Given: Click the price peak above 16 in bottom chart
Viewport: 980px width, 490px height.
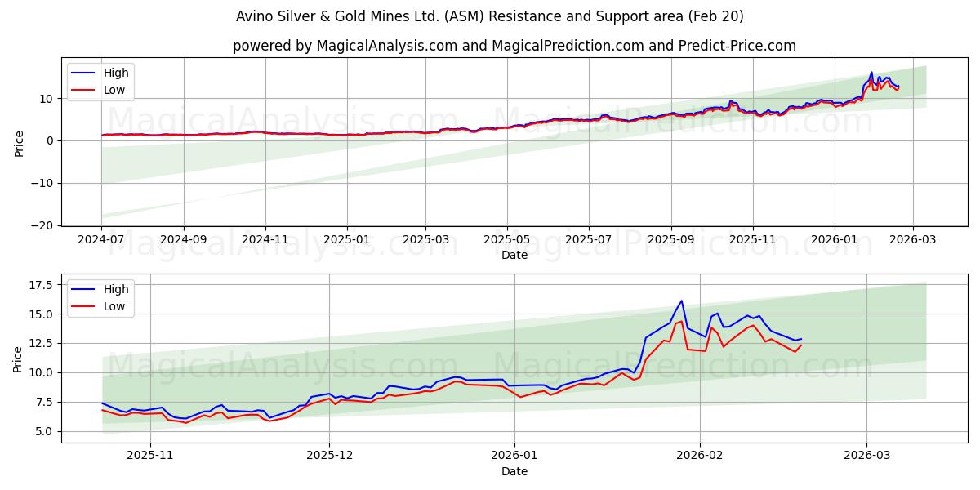Looking at the screenshot, I should (x=682, y=301).
